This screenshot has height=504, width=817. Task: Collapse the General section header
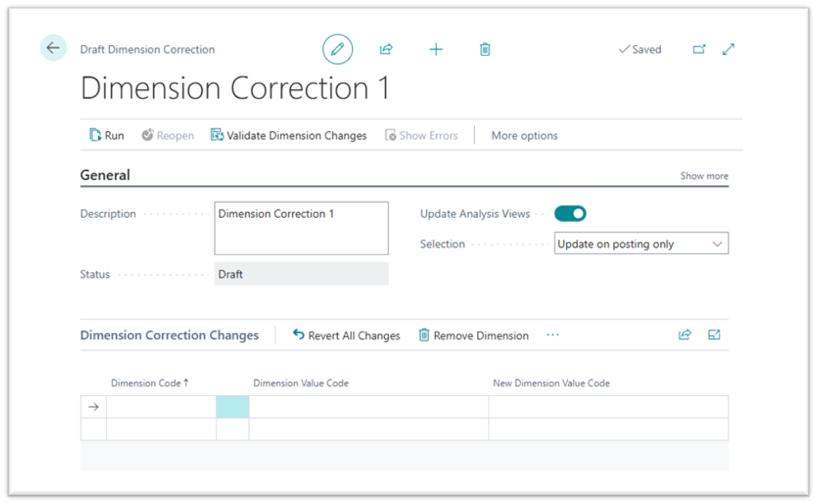105,175
